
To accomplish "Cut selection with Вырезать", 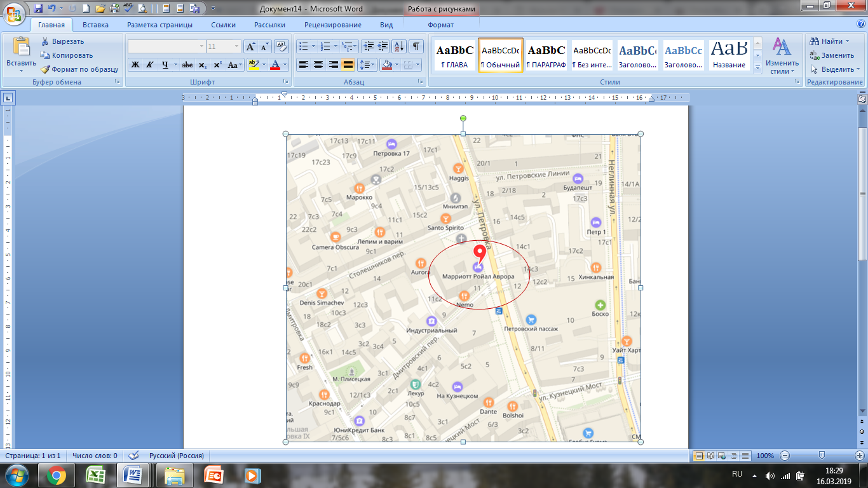I will [x=62, y=41].
